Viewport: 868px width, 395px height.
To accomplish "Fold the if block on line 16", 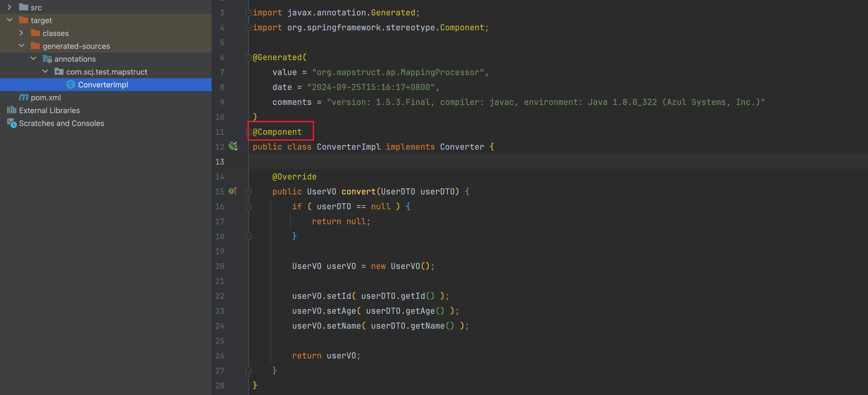I will pyautogui.click(x=248, y=207).
